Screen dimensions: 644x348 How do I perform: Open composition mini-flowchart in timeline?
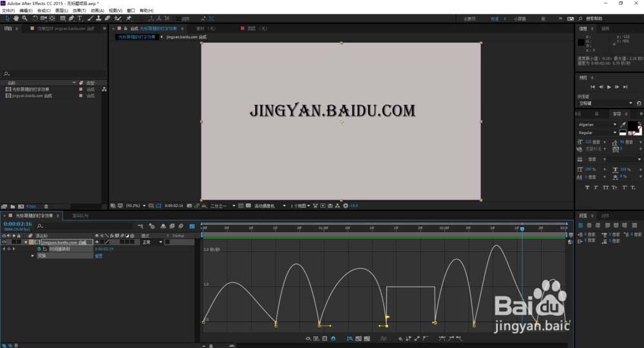(x=140, y=226)
